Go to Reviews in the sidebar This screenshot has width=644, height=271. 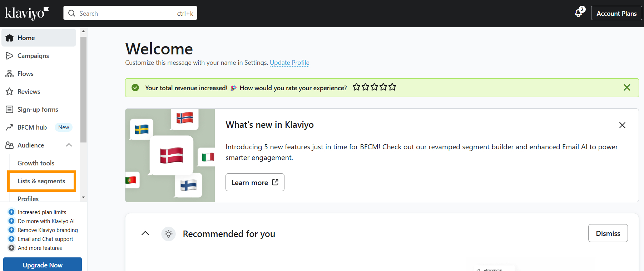[29, 92]
